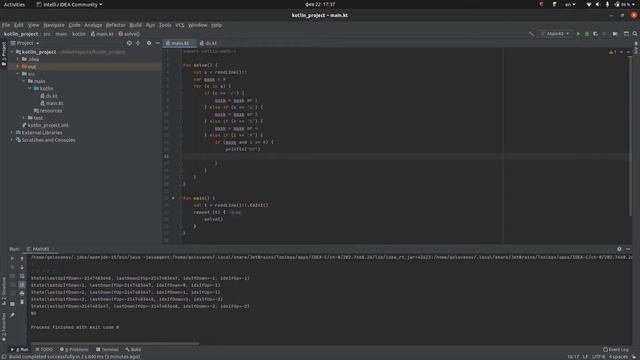Toggle the Favorites tool window stripe button
The width and height of the screenshot is (640, 360).
pos(4,327)
